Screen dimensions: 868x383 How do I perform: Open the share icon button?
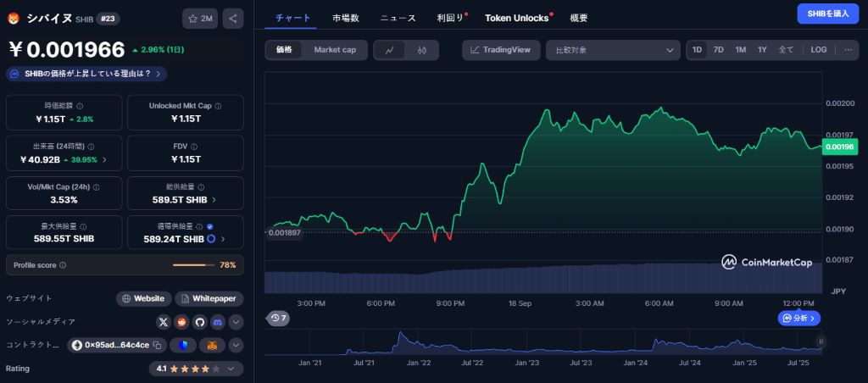[233, 19]
